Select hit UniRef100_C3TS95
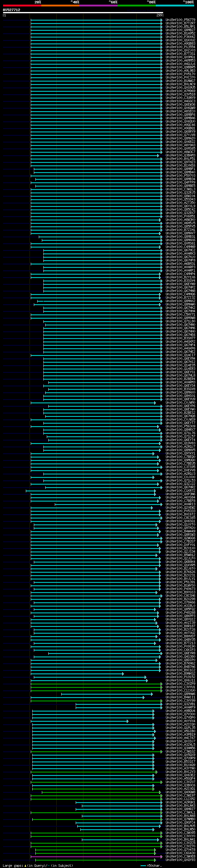The image size is (197, 868). [x=180, y=467]
